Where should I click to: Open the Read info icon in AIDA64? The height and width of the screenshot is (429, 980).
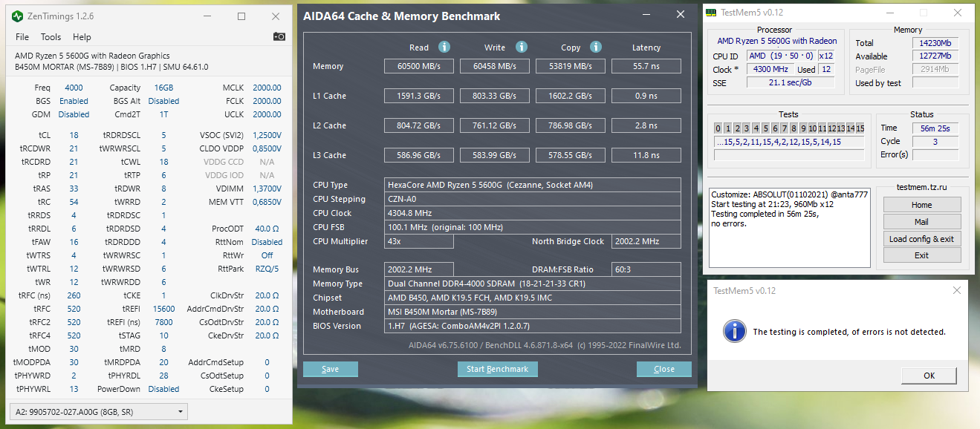coord(444,47)
